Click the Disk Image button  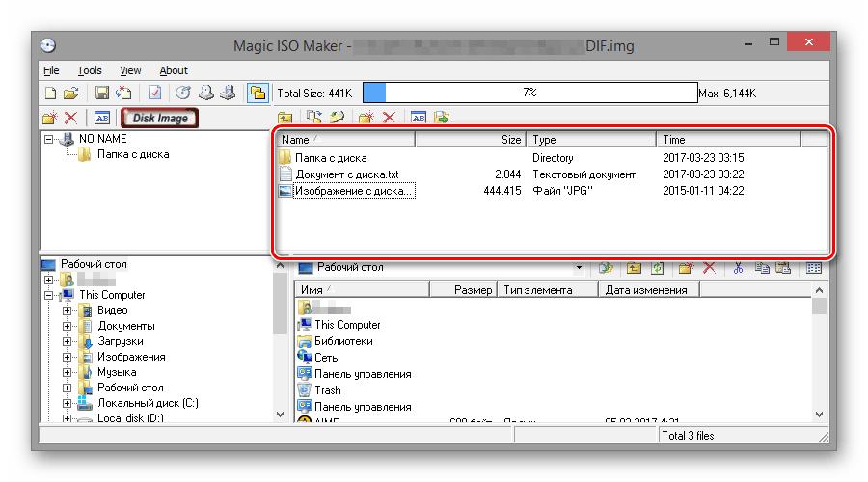point(159,118)
